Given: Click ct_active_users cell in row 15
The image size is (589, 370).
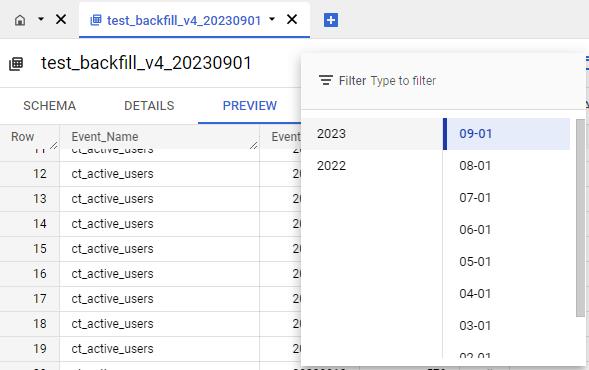Looking at the screenshot, I should 159,249.
